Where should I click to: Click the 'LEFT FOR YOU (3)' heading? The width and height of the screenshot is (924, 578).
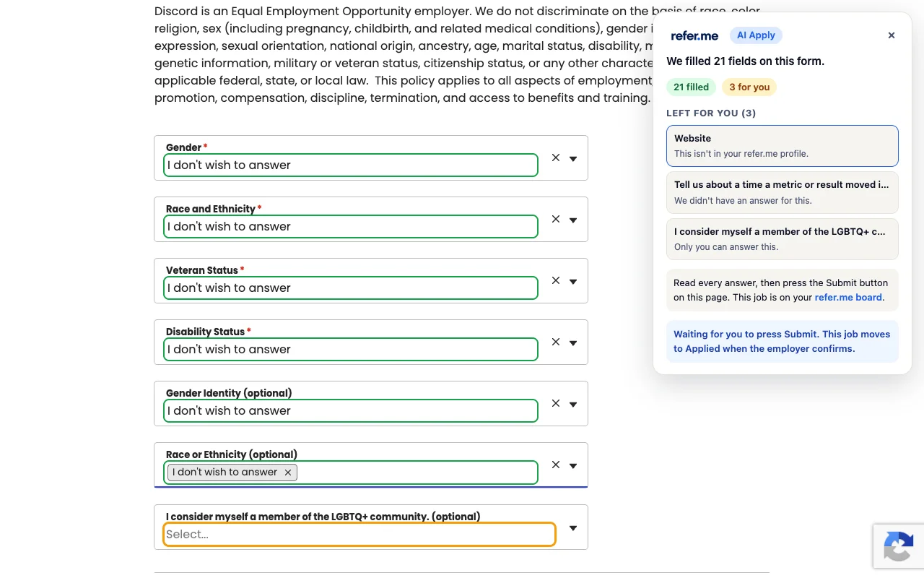(x=711, y=113)
